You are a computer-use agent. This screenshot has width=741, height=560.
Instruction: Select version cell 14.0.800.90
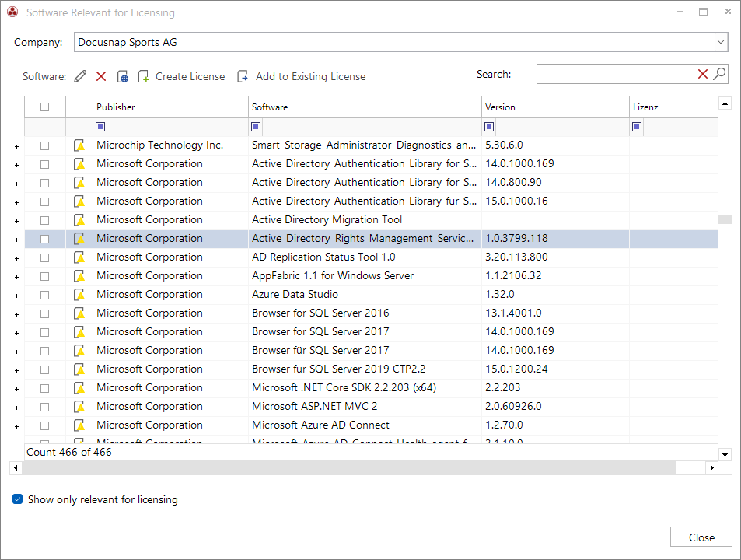tap(555, 183)
